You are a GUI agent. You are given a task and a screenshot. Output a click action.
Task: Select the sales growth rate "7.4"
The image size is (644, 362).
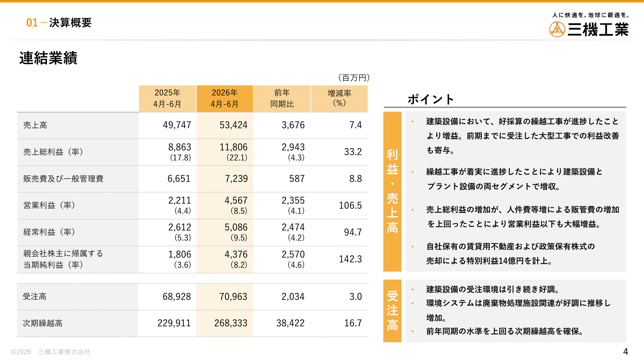pyautogui.click(x=356, y=125)
